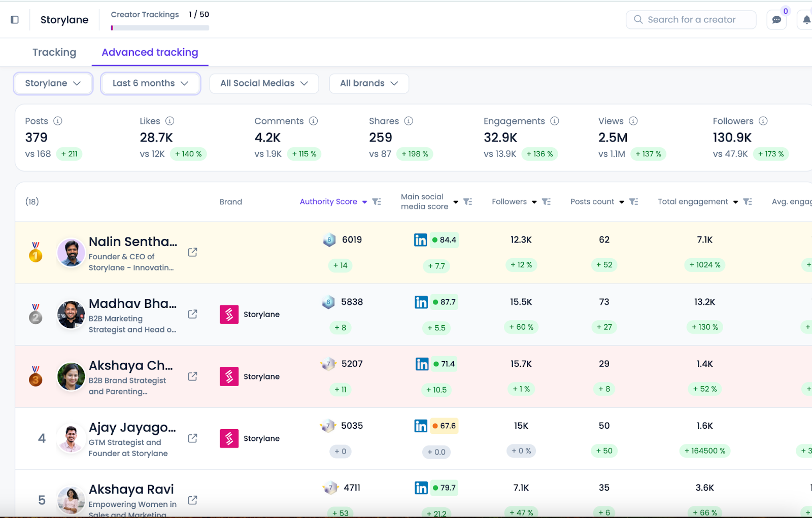
Task: Show info for Engagements metric
Action: (555, 121)
